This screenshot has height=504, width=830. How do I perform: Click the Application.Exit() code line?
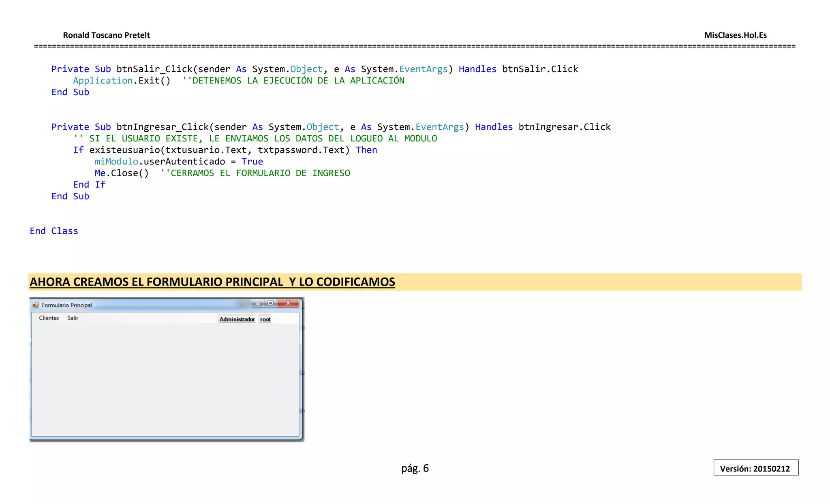click(122, 81)
